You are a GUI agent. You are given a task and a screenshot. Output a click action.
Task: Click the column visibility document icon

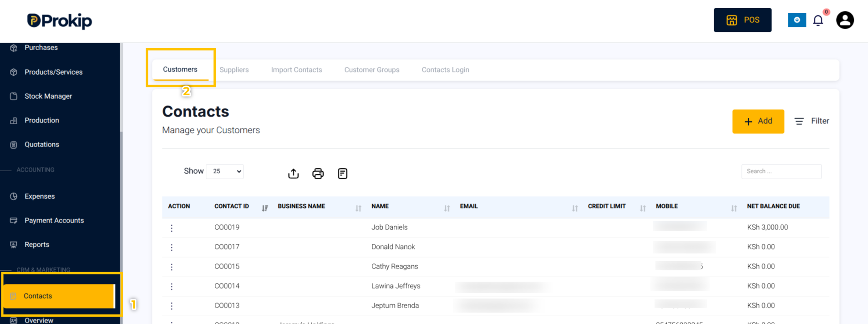tap(343, 173)
